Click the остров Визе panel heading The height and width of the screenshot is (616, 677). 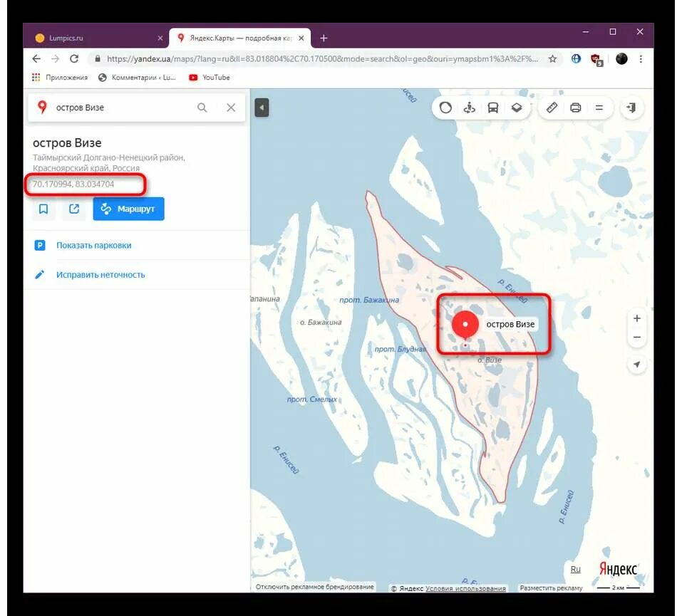click(67, 143)
